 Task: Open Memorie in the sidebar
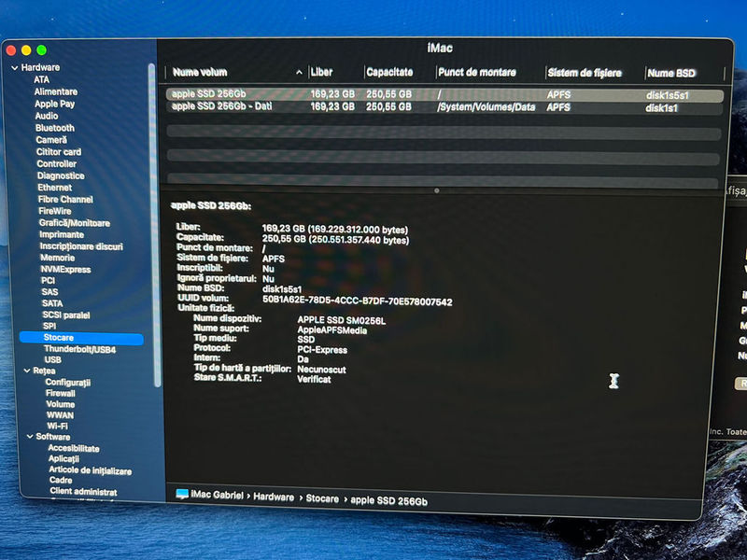pos(57,258)
